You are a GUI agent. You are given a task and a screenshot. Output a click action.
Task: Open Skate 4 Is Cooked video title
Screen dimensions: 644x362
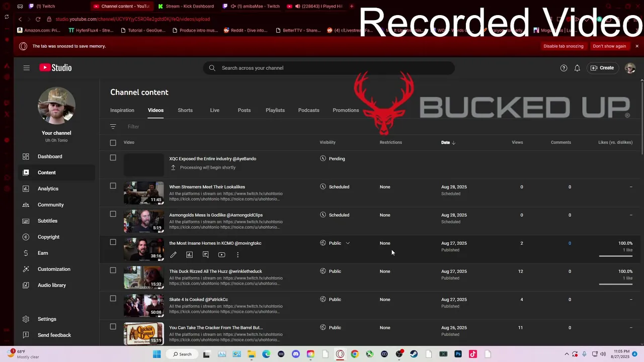(x=198, y=300)
